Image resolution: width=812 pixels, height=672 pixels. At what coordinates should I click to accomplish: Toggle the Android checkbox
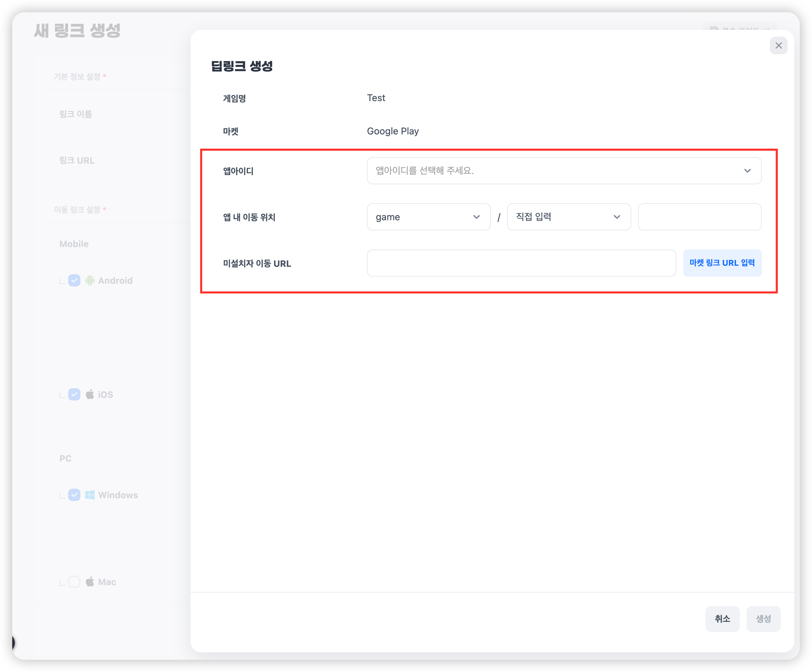[x=74, y=280]
